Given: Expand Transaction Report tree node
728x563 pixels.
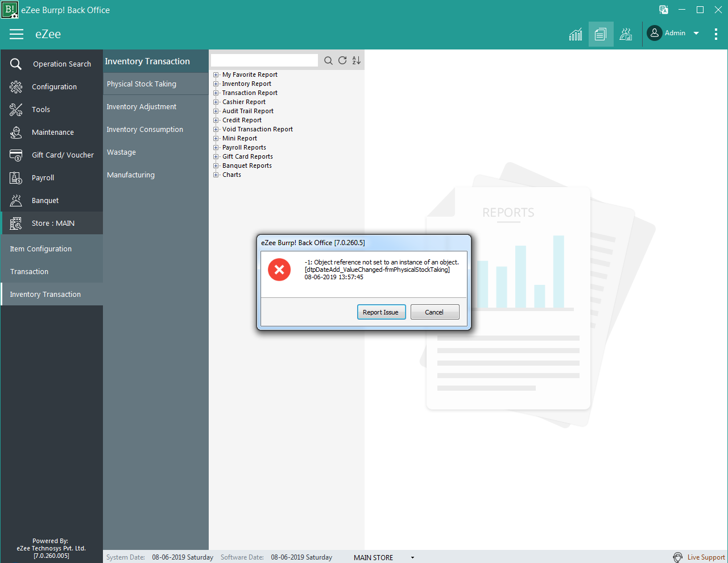Looking at the screenshot, I should [x=216, y=93].
